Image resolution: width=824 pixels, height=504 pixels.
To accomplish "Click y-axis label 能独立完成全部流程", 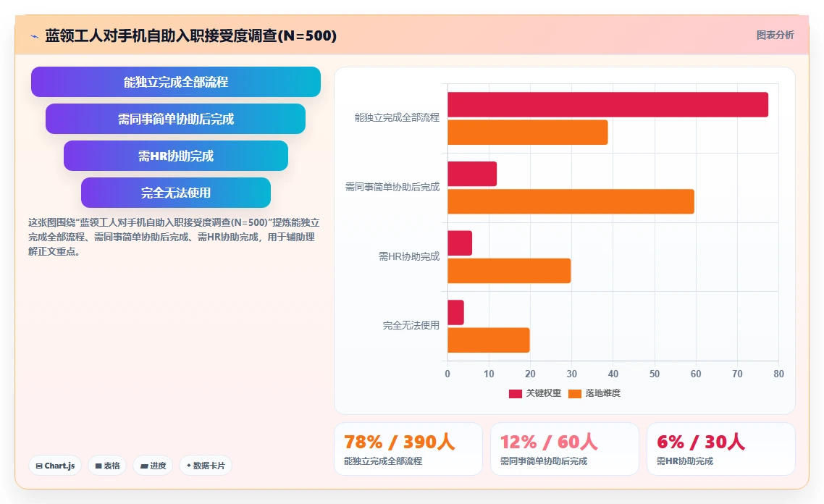I will pos(397,118).
